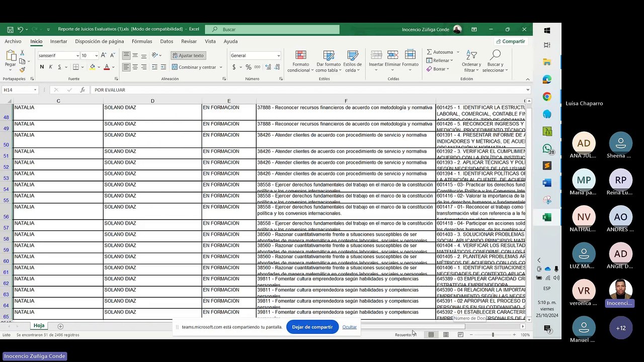
Task: Select the Hoja sheet tab
Action: [39, 326]
